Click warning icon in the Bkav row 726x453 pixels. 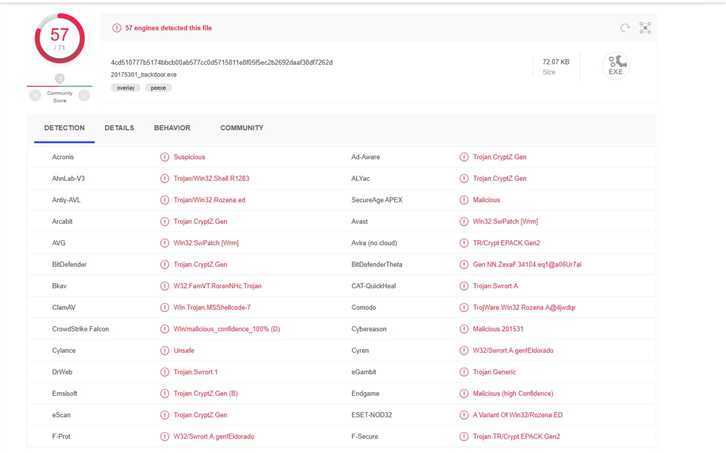(x=164, y=286)
